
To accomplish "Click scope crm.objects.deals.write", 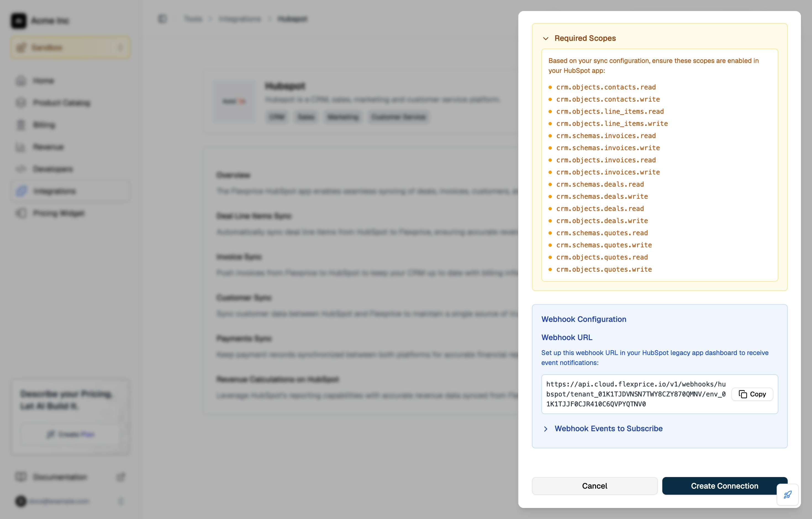I will coord(602,221).
